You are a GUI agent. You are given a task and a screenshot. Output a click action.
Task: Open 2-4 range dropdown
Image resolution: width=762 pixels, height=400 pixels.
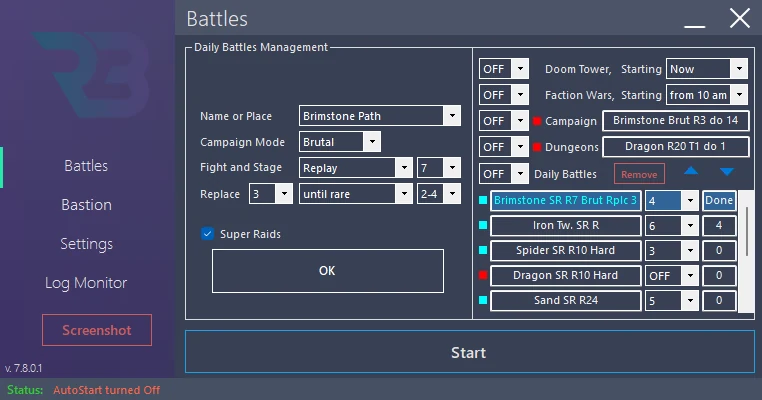pos(438,194)
